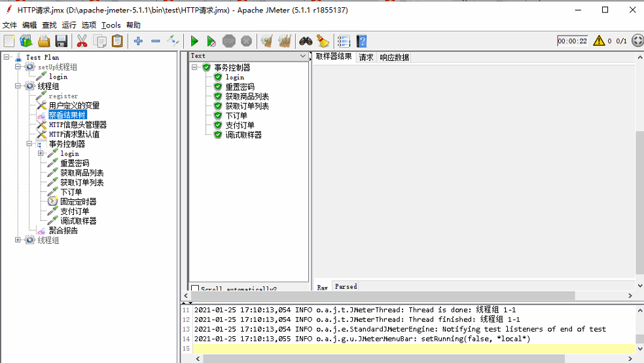This screenshot has height=363, width=644.
Task: Collapse the setUp线程组 node
Action: point(18,67)
